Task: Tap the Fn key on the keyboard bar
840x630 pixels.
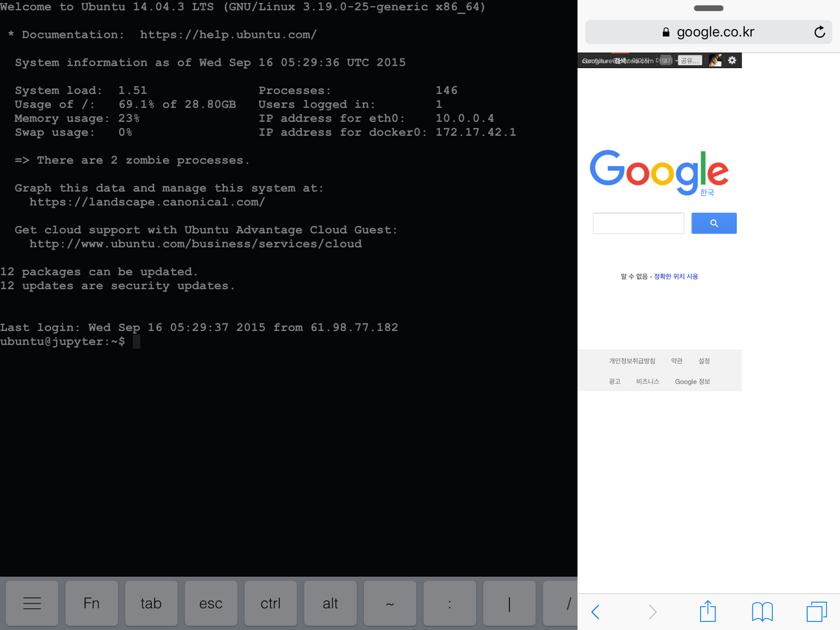Action: (x=92, y=603)
